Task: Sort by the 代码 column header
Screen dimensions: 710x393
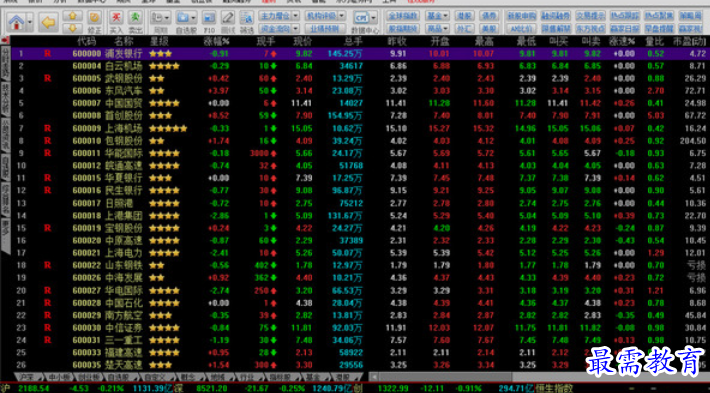Action: pyautogui.click(x=86, y=41)
